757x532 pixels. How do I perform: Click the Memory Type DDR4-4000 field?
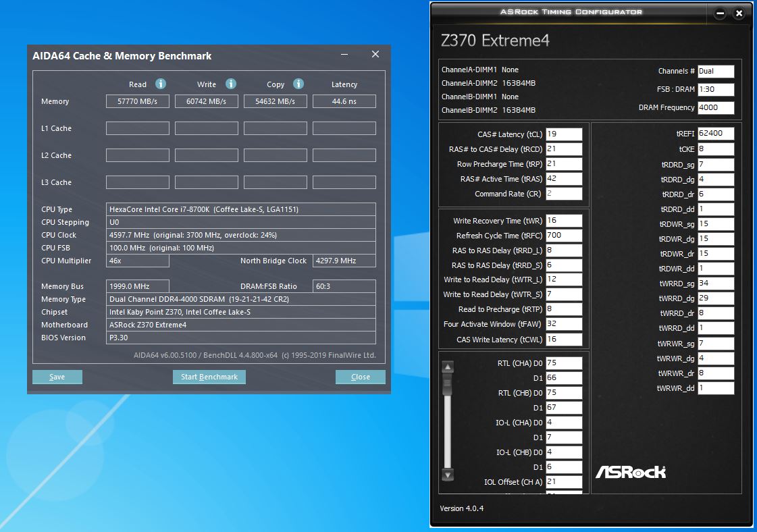[x=240, y=299]
